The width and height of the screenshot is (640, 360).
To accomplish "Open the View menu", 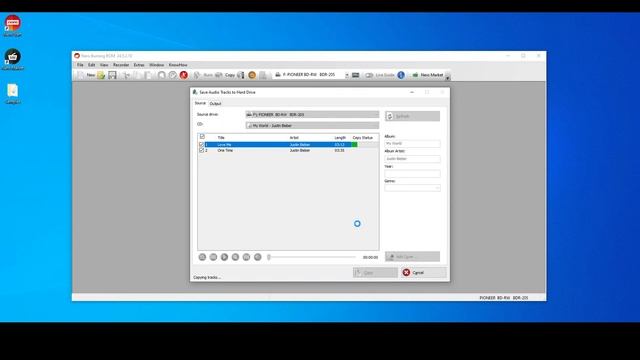I will 104,65.
